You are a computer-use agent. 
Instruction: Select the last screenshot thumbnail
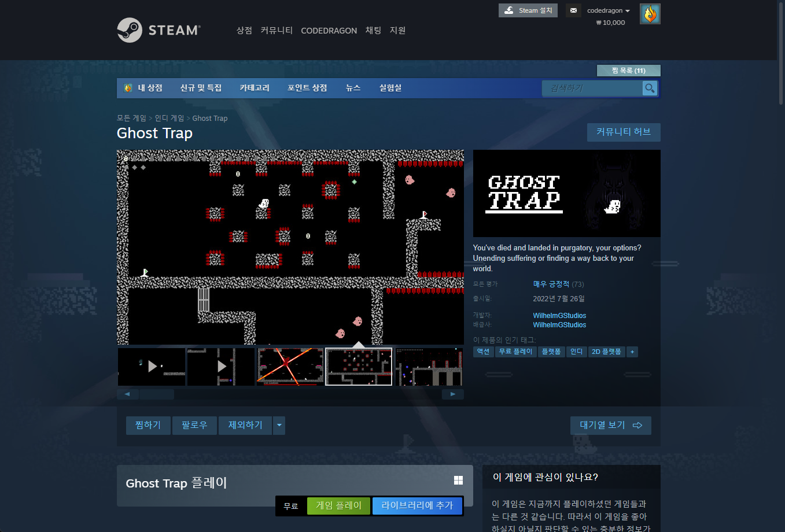[429, 367]
